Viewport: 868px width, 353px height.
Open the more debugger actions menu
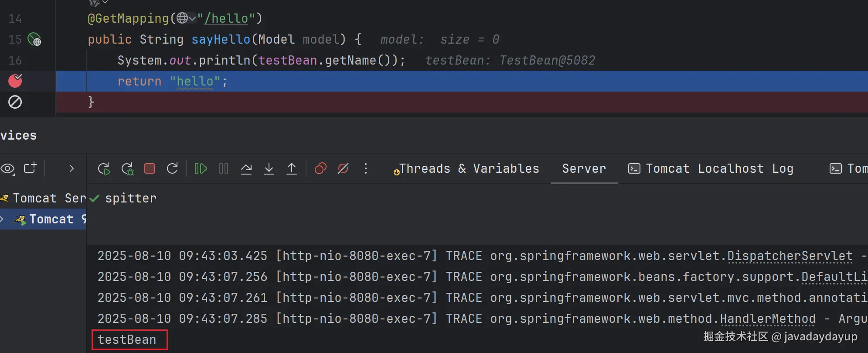pyautogui.click(x=366, y=168)
